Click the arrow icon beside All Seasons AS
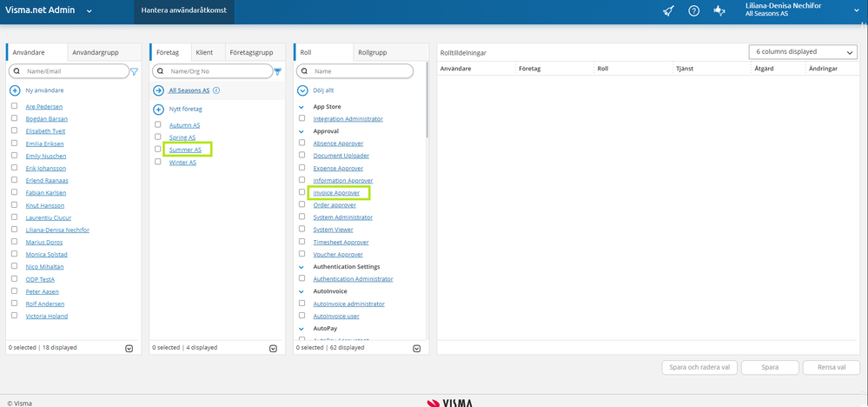This screenshot has height=407, width=868. point(158,90)
